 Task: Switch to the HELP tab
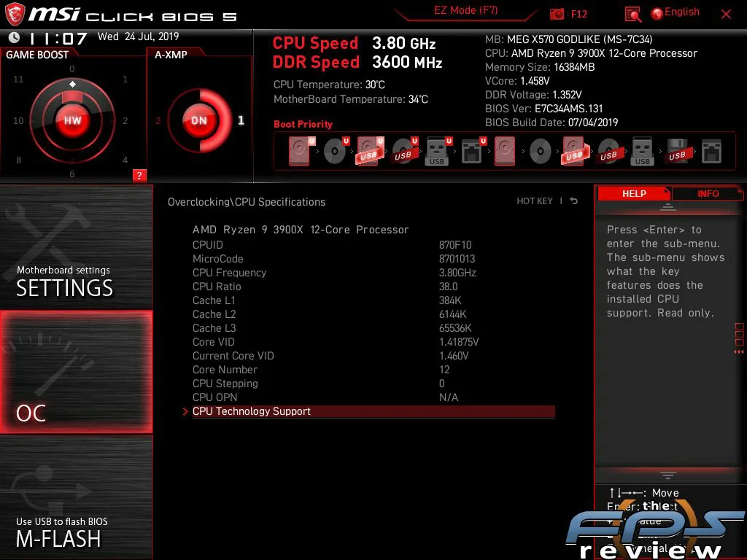pos(634,194)
